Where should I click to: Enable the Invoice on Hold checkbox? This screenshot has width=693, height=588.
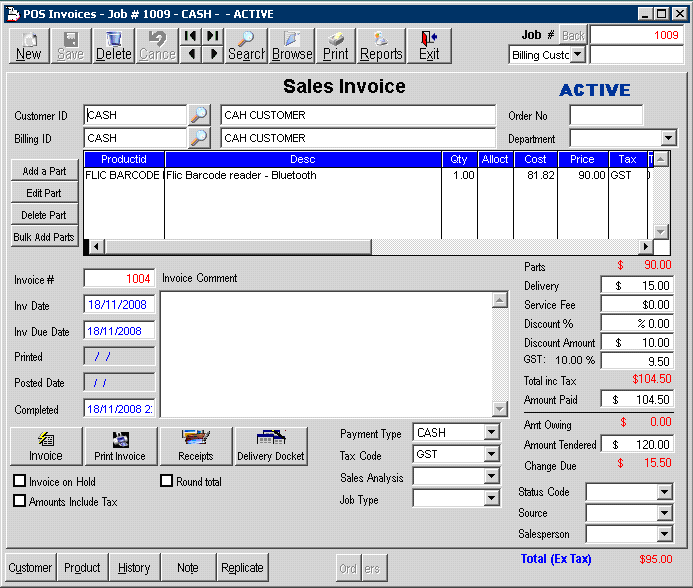tap(20, 481)
